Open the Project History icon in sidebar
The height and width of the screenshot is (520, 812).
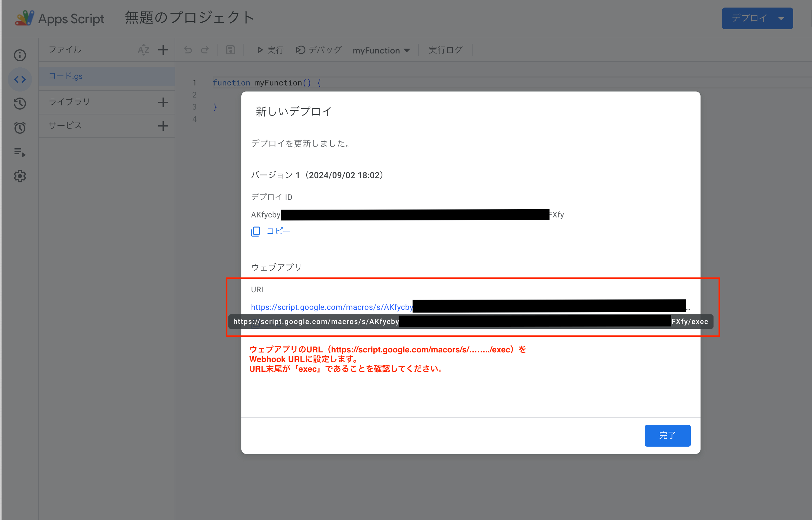[x=20, y=104]
